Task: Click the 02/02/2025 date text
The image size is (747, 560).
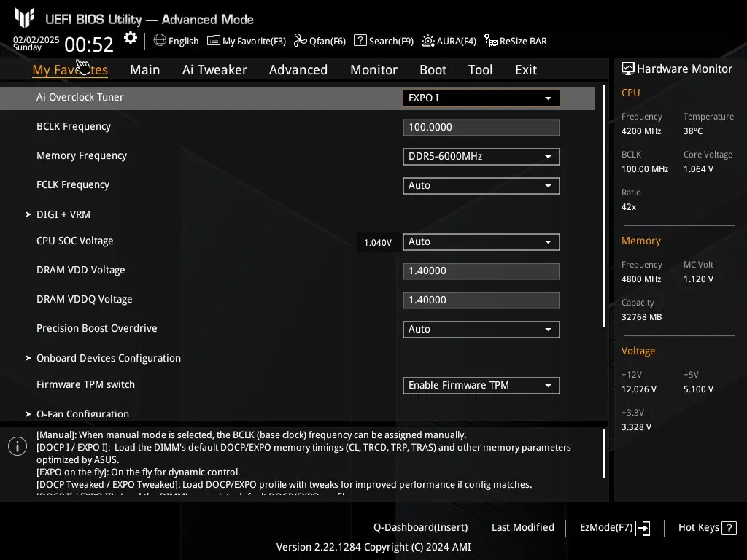Action: click(36, 40)
